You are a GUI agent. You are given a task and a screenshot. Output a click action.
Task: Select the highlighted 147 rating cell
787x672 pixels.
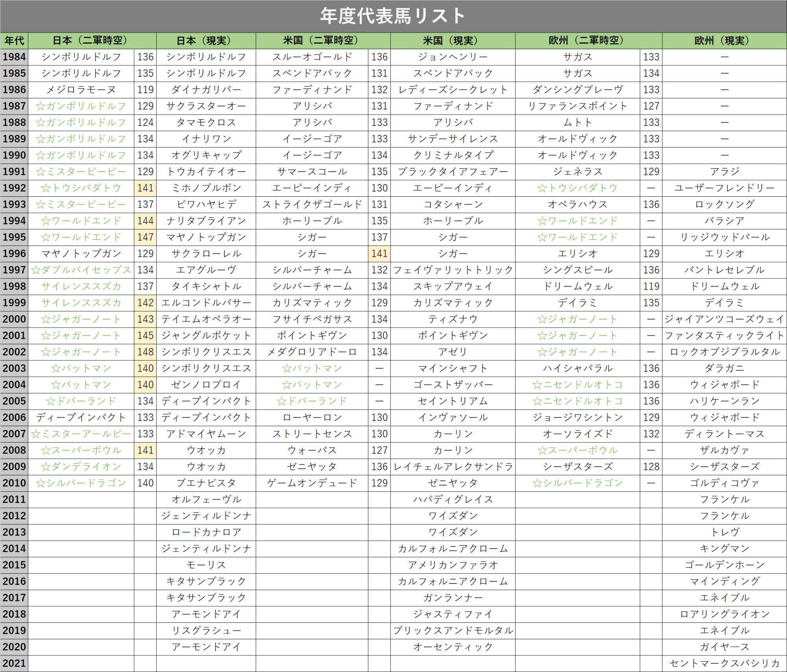pos(145,237)
